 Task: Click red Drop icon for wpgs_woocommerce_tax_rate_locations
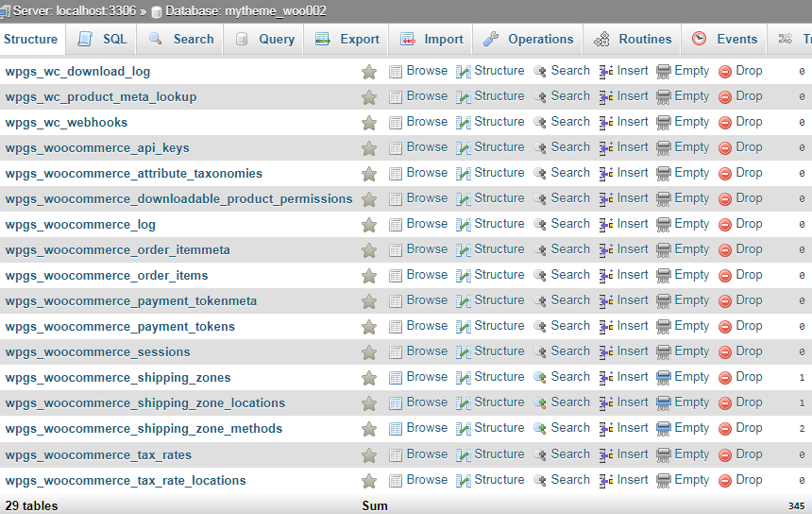(x=725, y=481)
